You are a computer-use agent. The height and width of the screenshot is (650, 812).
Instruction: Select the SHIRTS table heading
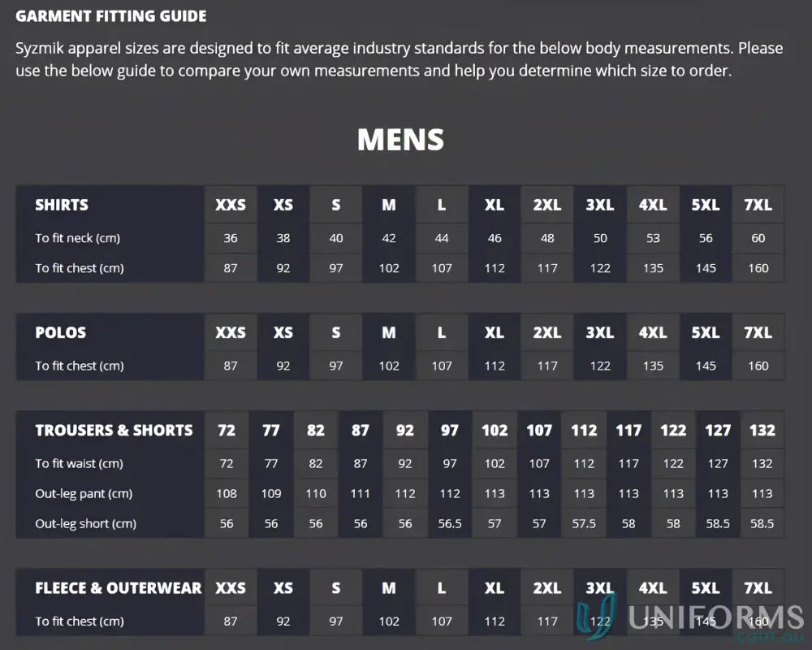62,205
